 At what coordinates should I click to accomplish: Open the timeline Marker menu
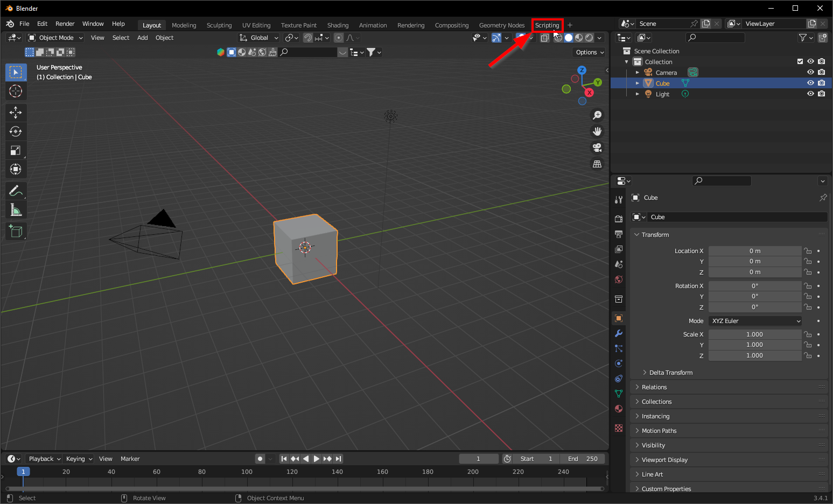coord(130,459)
